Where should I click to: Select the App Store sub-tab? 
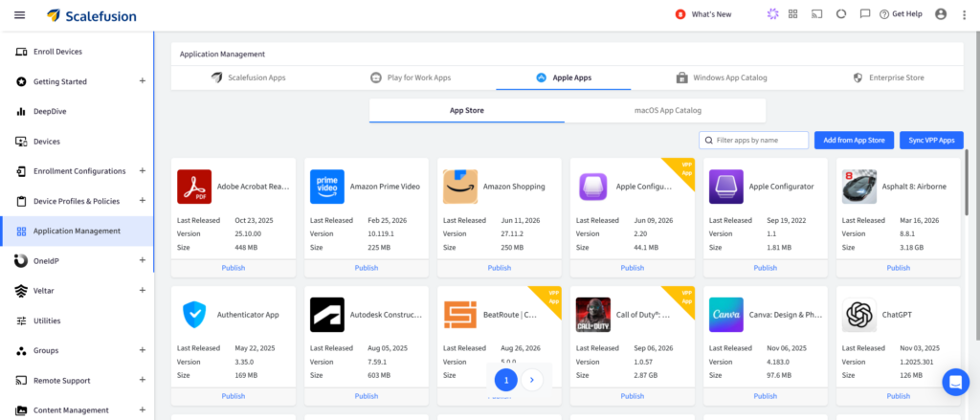click(x=467, y=111)
